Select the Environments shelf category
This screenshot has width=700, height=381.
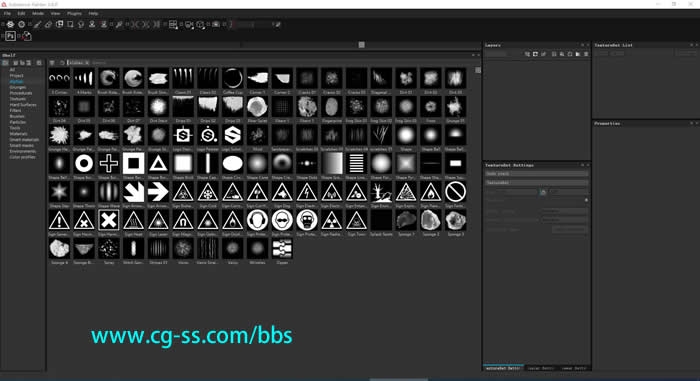23,151
